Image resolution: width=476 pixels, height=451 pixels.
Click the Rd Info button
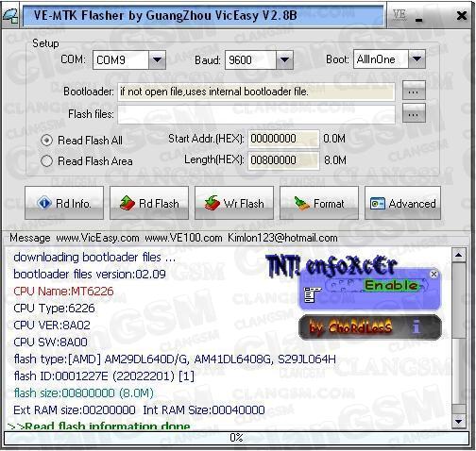click(64, 203)
